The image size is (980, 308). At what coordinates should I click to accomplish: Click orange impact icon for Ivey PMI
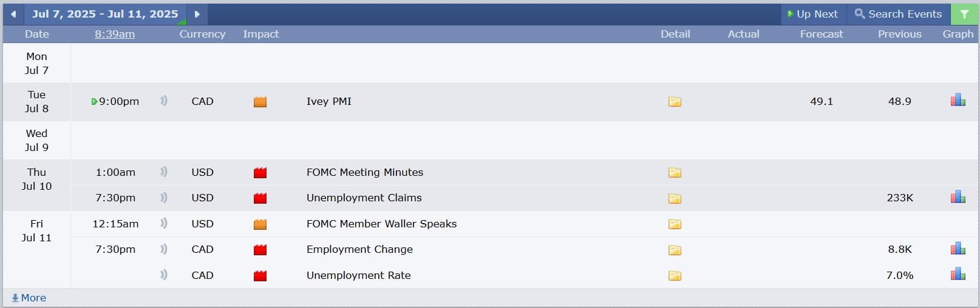pos(260,102)
